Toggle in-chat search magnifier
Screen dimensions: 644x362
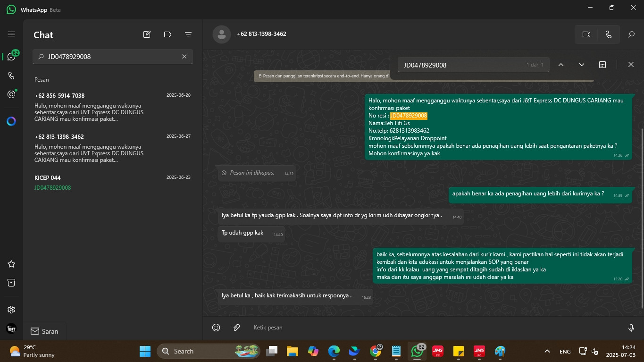pos(631,34)
